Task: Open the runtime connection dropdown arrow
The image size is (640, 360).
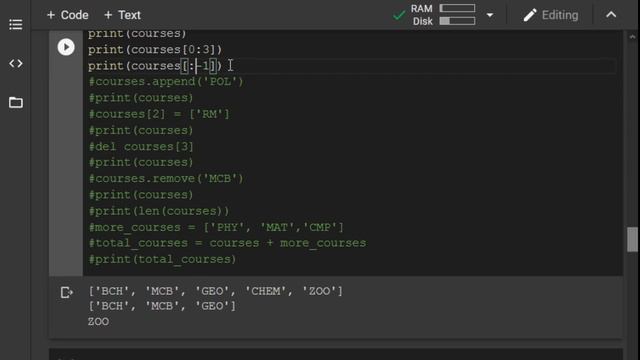Action: 490,15
